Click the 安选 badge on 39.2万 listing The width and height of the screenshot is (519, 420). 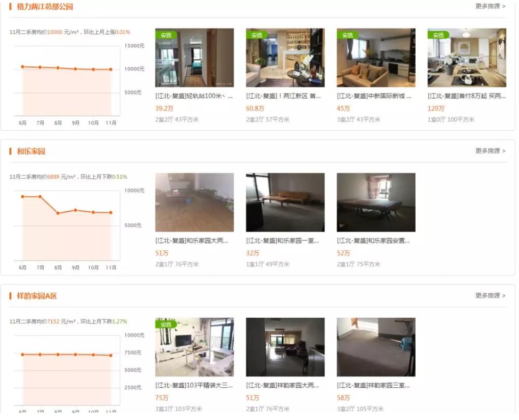(x=166, y=35)
